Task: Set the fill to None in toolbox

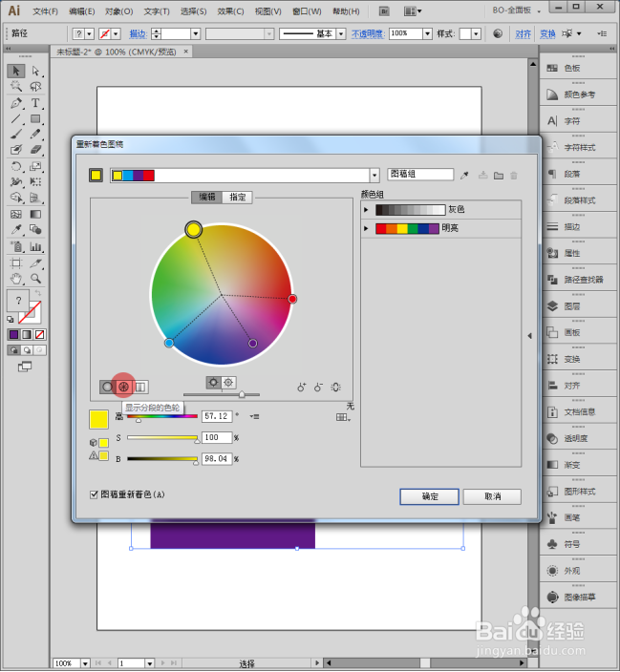Action: click(x=39, y=334)
